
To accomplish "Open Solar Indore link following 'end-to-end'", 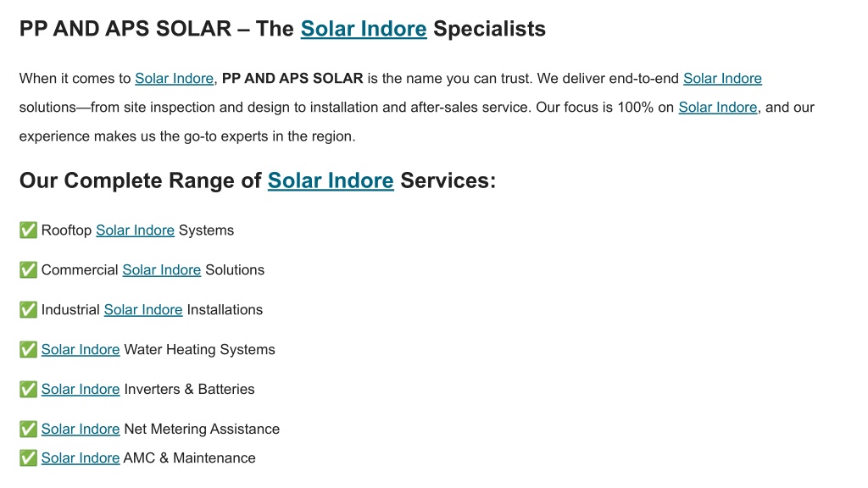I will (x=722, y=79).
